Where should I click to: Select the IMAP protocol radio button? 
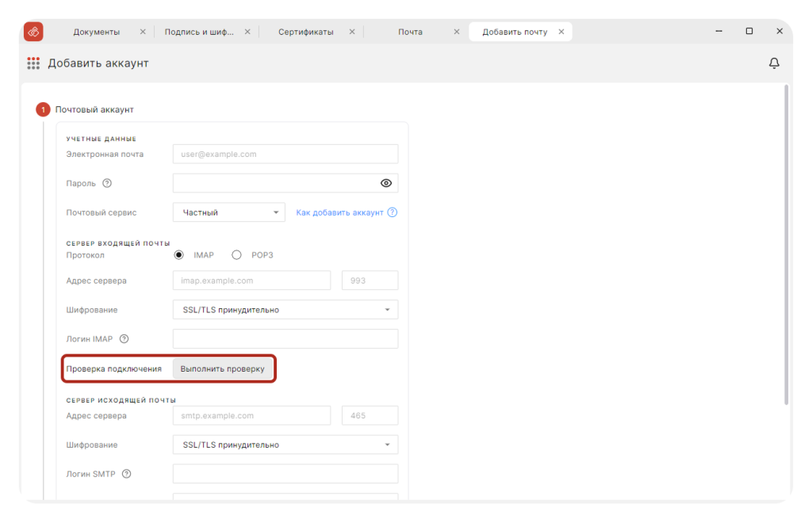(179, 255)
